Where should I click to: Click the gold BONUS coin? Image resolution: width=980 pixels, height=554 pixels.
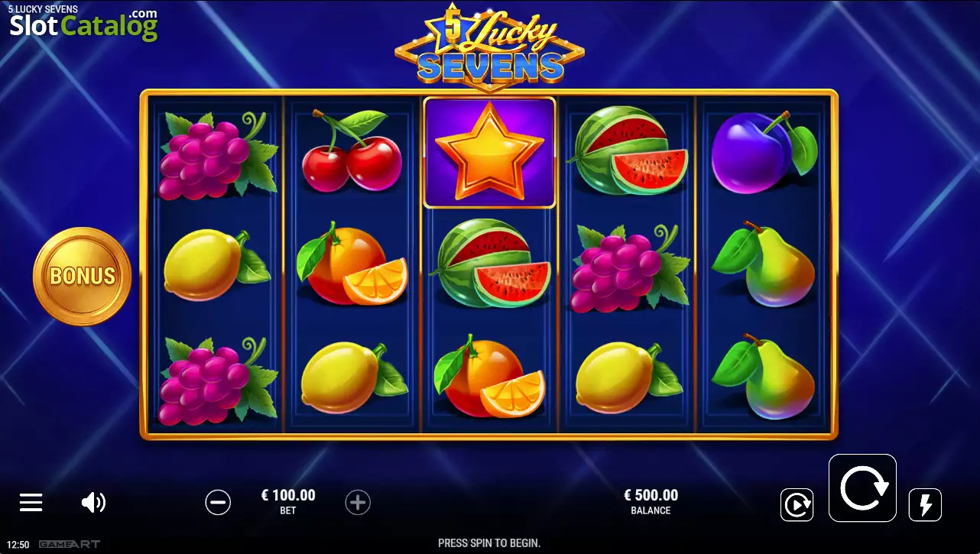83,276
